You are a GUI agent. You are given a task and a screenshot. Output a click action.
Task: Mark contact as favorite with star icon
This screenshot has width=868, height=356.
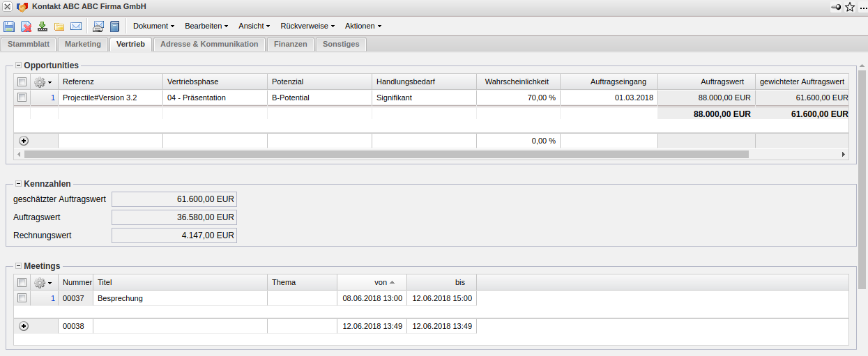point(850,7)
